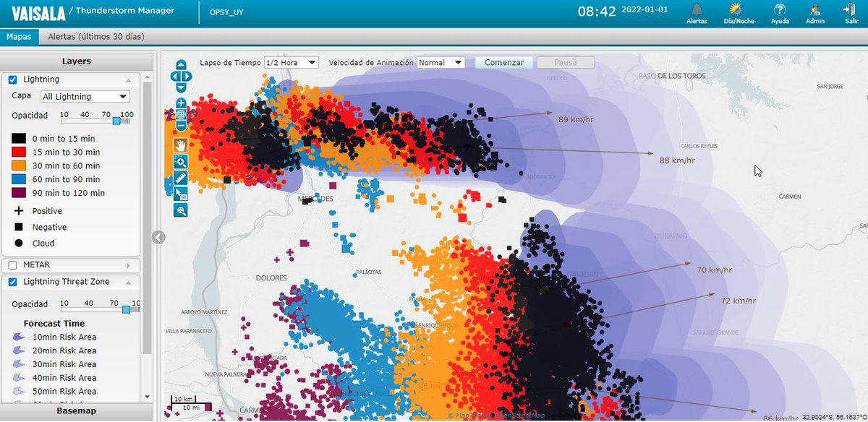The width and height of the screenshot is (868, 422).
Task: Click the Comenzar animation button
Action: (504, 63)
